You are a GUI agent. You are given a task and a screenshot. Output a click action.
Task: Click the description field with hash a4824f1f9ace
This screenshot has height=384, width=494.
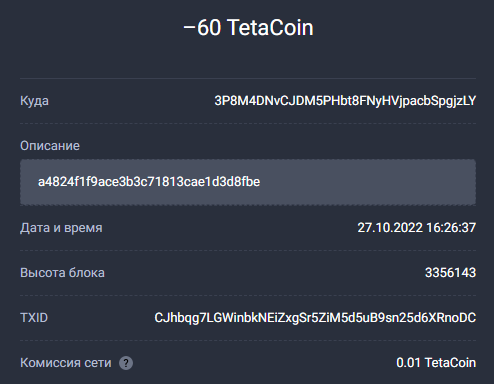248,182
